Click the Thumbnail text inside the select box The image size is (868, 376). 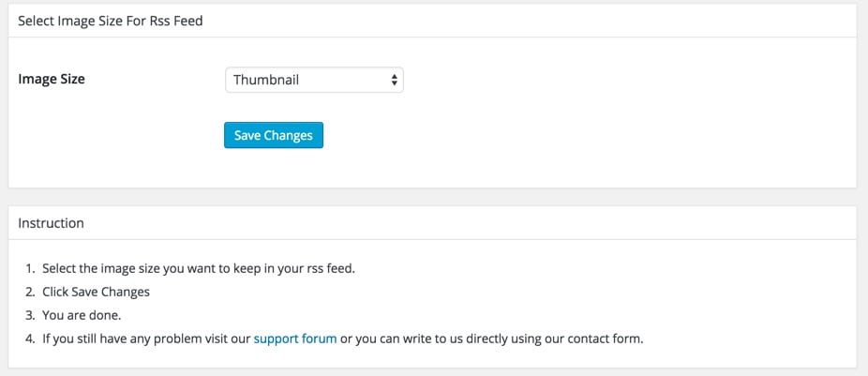tap(266, 80)
